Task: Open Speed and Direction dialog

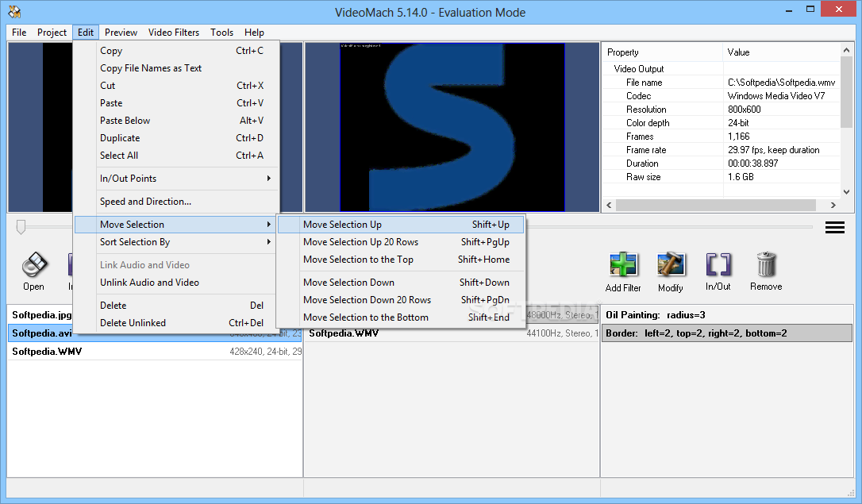Action: [x=176, y=202]
